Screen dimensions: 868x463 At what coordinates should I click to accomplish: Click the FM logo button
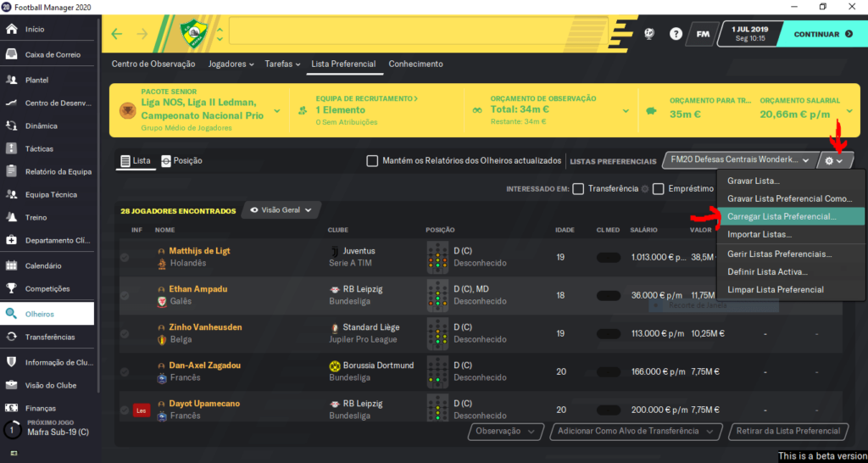(703, 35)
